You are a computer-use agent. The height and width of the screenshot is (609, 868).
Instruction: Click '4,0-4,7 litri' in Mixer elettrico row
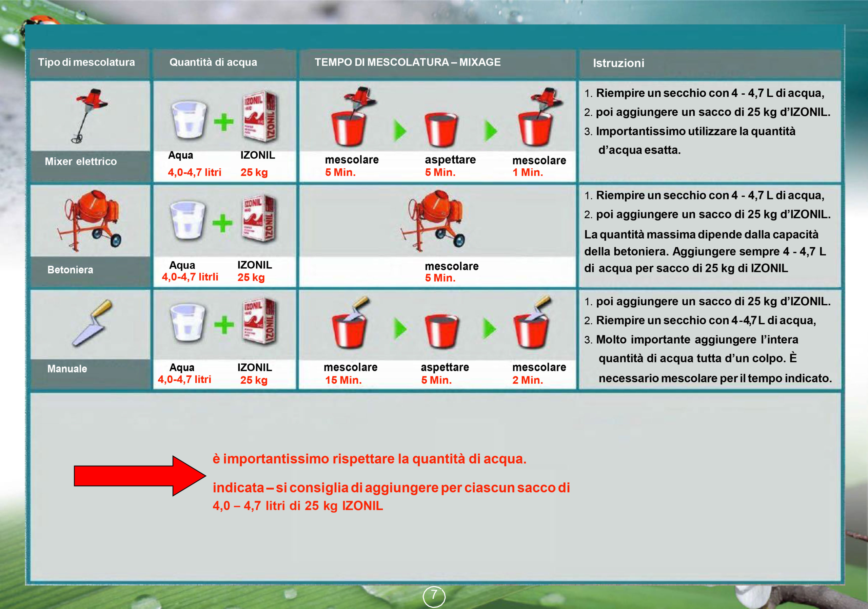[195, 172]
